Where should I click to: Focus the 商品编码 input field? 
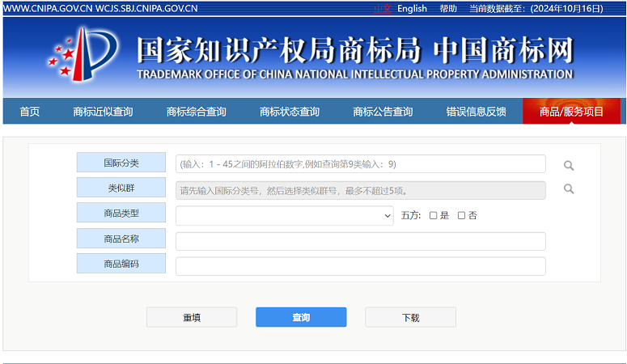click(x=361, y=266)
